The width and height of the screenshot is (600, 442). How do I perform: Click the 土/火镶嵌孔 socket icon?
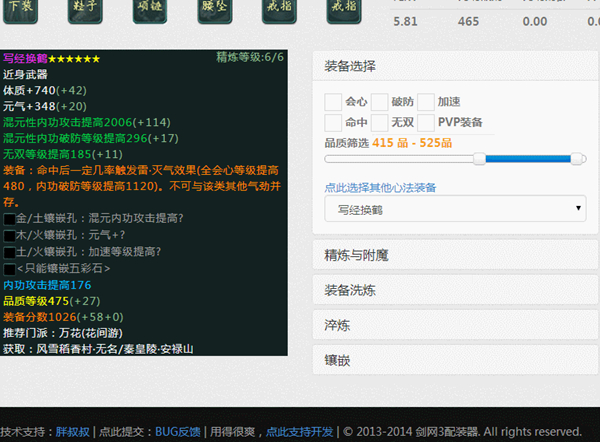click(9, 252)
